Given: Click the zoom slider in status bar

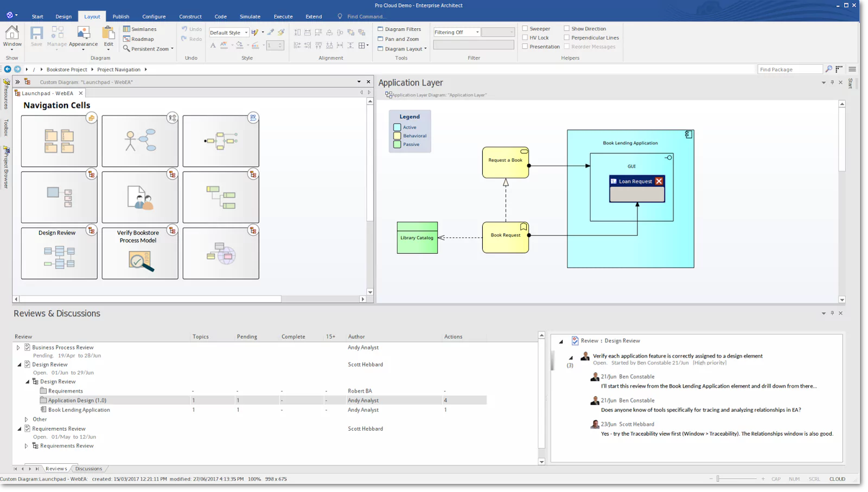Looking at the screenshot, I should click(718, 479).
